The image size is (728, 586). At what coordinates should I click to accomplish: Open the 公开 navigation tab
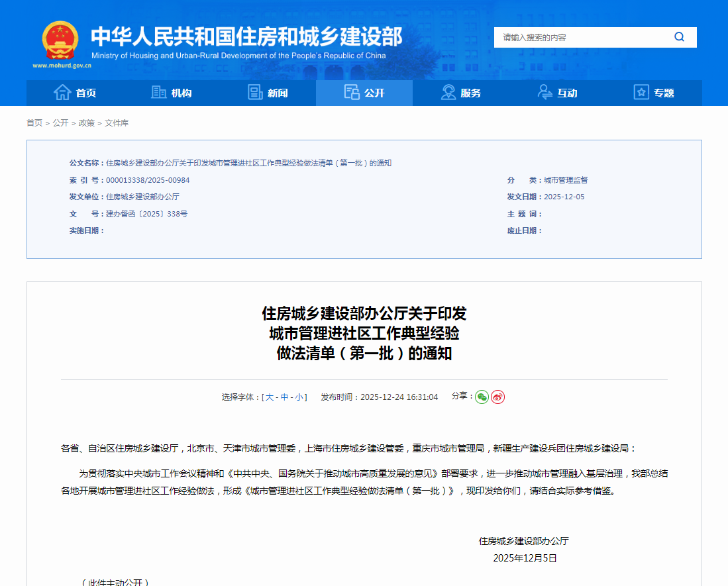coord(364,93)
